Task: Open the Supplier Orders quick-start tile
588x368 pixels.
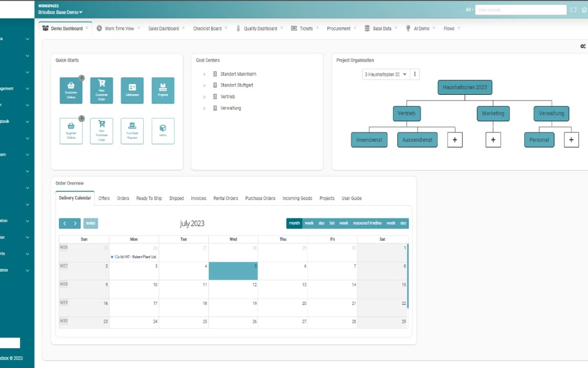Action: pyautogui.click(x=71, y=131)
